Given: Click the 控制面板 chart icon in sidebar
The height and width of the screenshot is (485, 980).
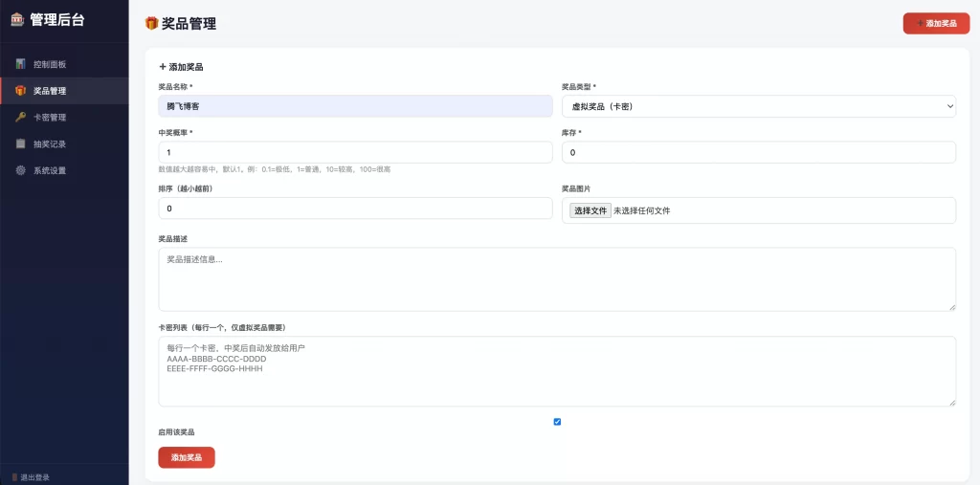Looking at the screenshot, I should pyautogui.click(x=20, y=64).
